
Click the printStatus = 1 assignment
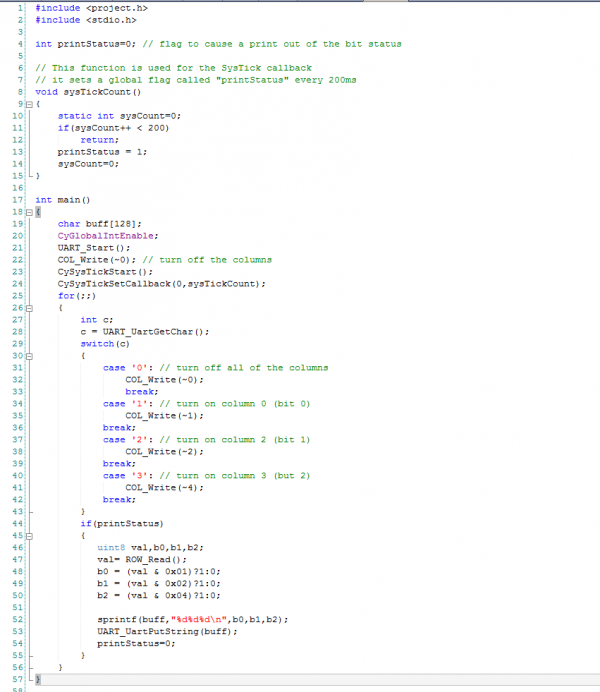tap(102, 152)
